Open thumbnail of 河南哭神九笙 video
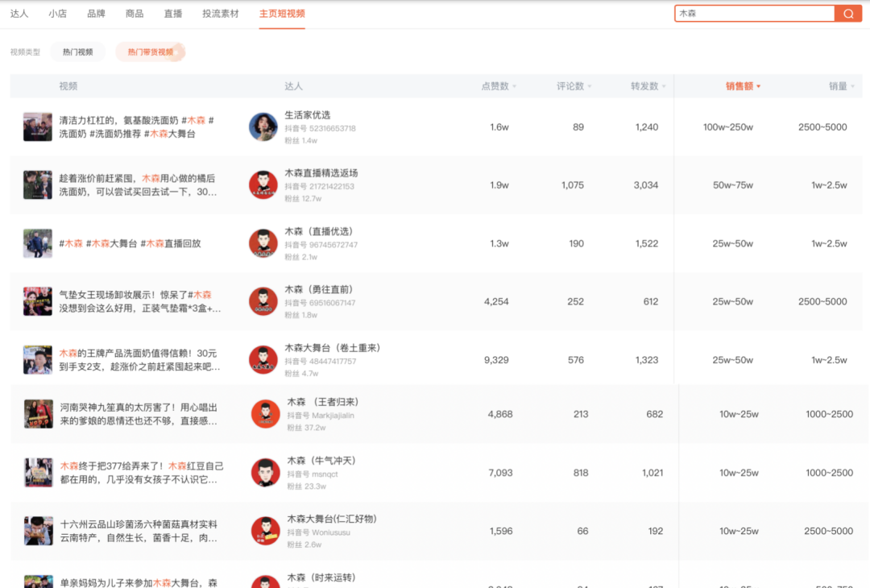 point(39,414)
